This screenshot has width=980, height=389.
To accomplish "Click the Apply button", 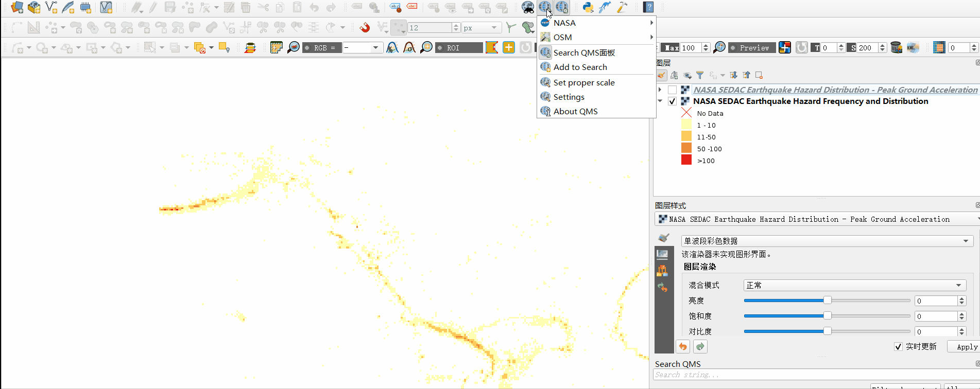I will point(965,347).
